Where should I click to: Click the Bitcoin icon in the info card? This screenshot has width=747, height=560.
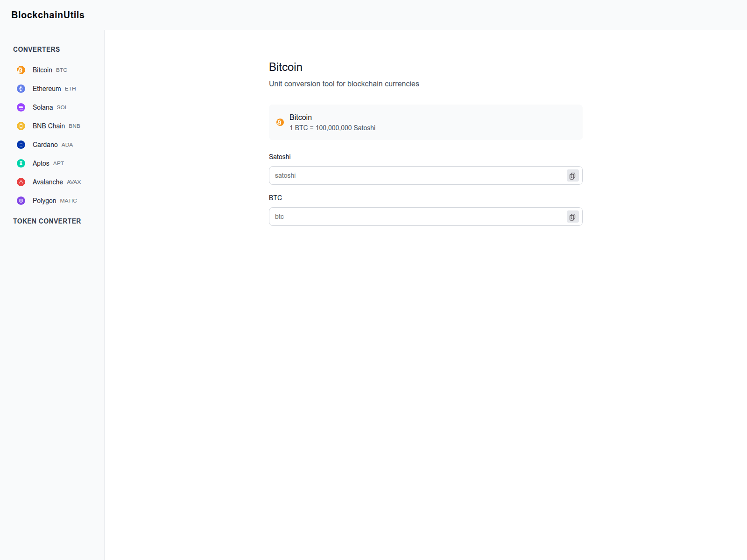click(280, 122)
